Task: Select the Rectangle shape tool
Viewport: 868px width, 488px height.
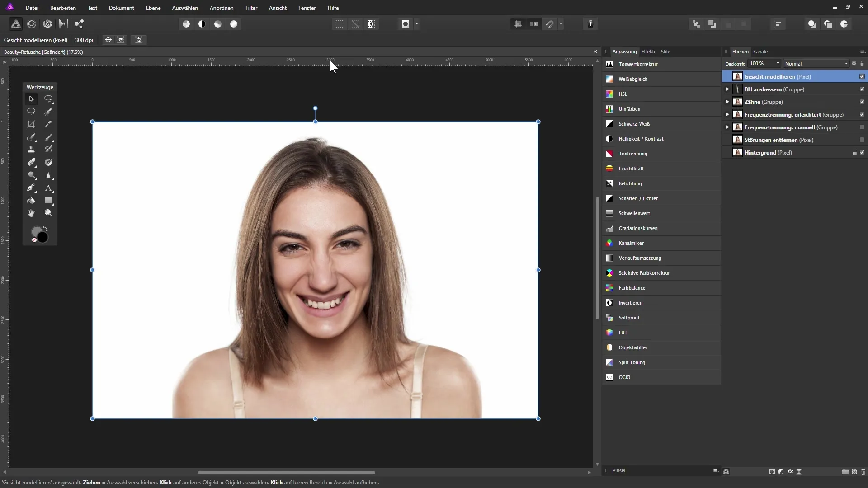Action: tap(48, 201)
